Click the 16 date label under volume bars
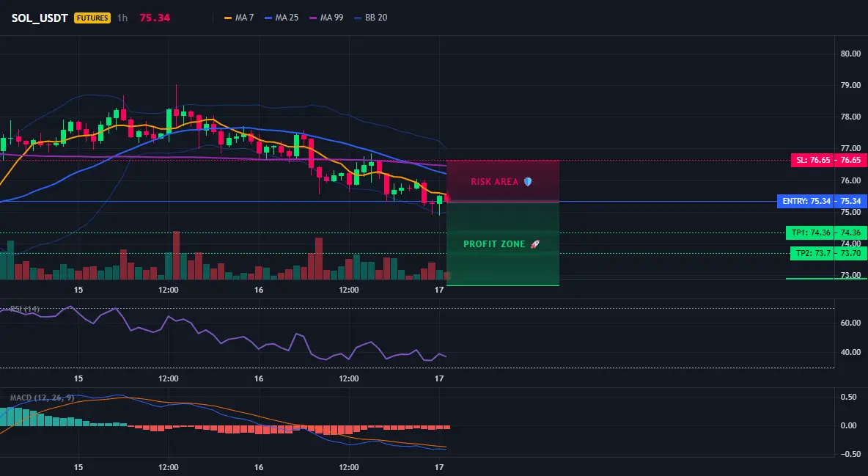 click(259, 290)
